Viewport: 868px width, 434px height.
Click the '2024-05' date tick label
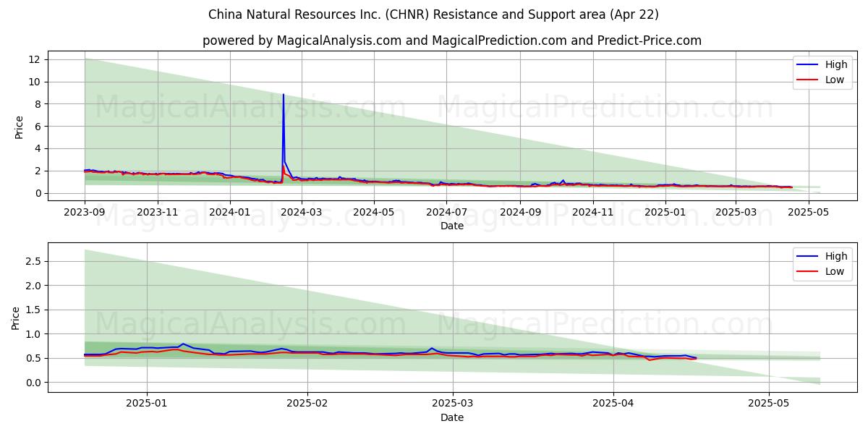374,213
